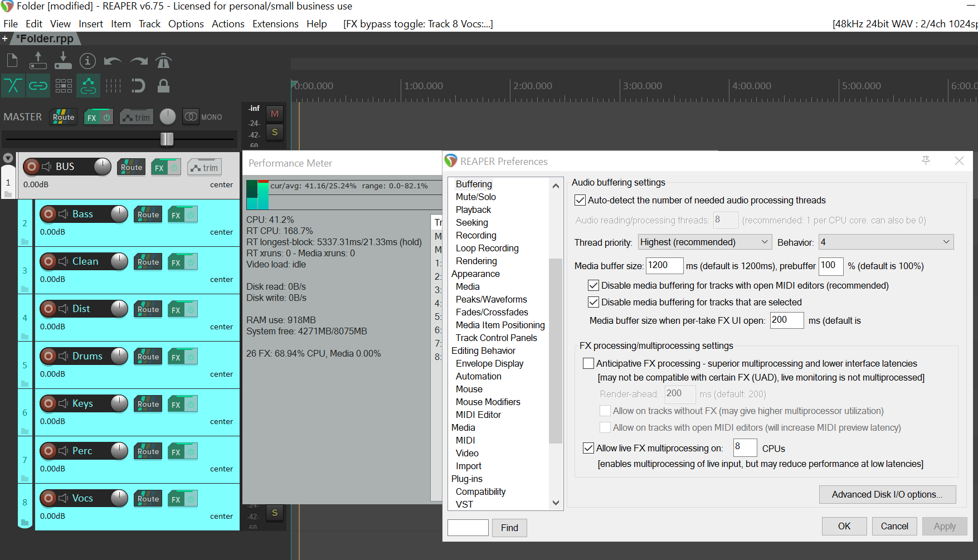Click the record arm button on Drums track

(x=49, y=356)
